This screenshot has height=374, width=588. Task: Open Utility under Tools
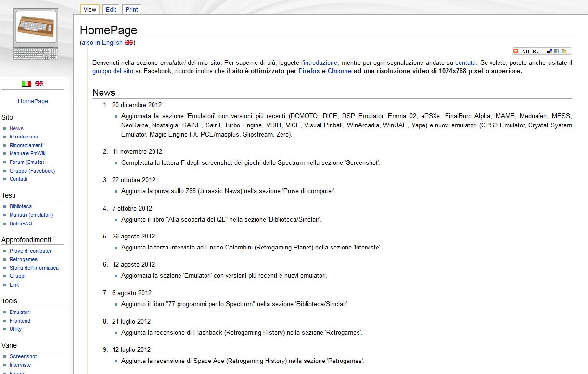coord(15,329)
